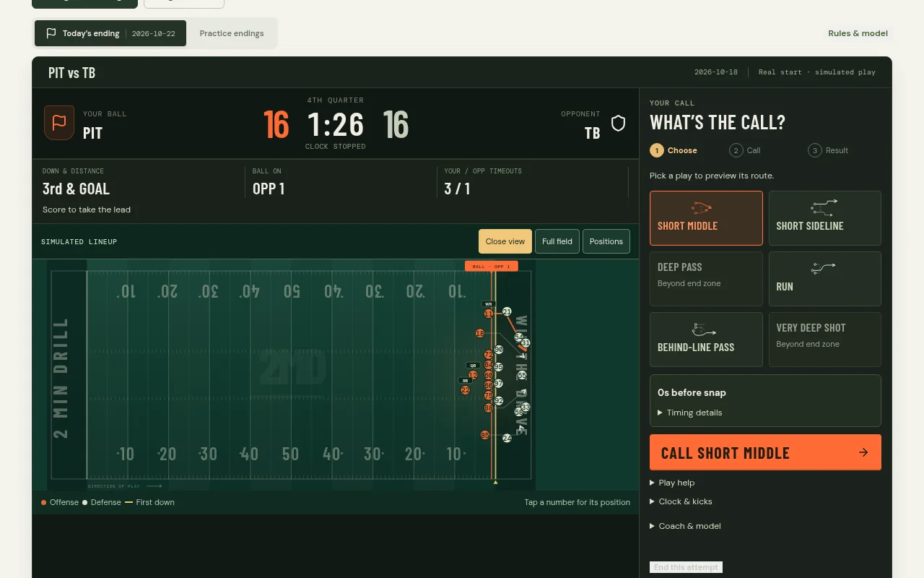Tap offensive lineman number 72
Viewport: 924px width, 578px height.
click(x=489, y=355)
